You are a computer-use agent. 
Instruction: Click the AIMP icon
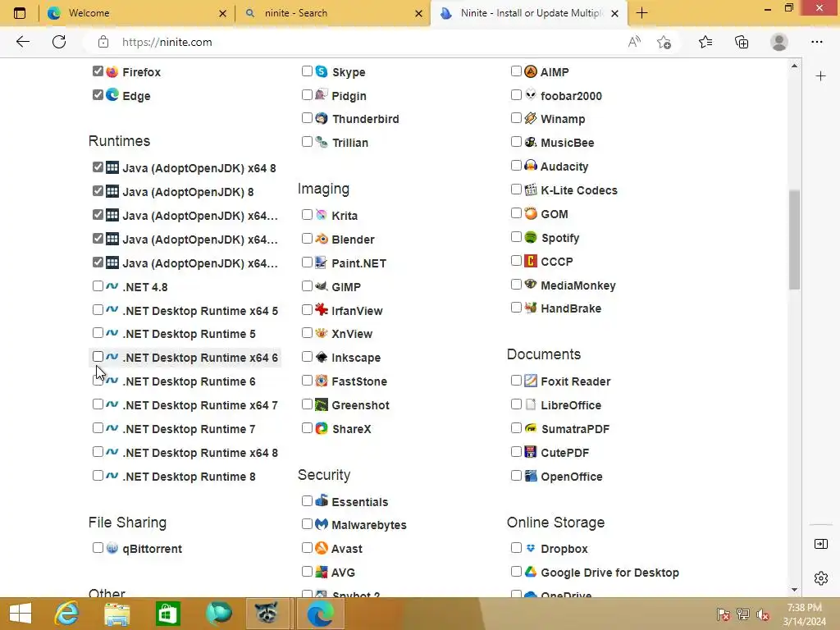pyautogui.click(x=531, y=71)
